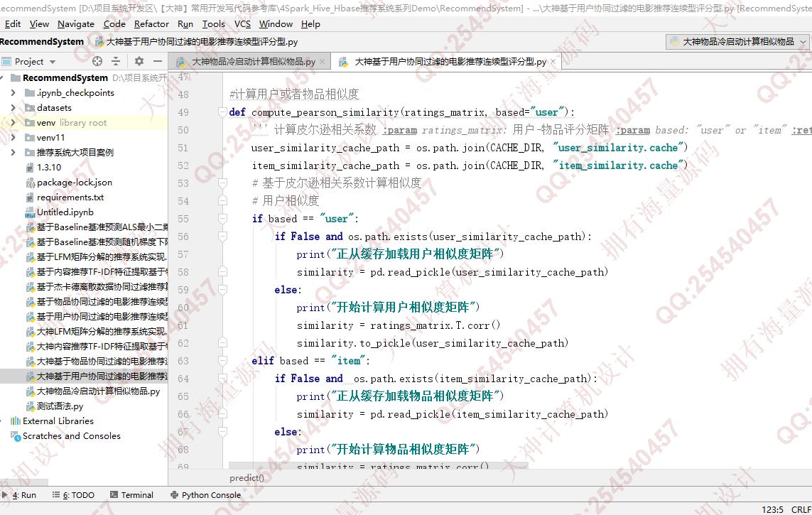Open the TODO tool window
The image size is (812, 515).
(74, 495)
